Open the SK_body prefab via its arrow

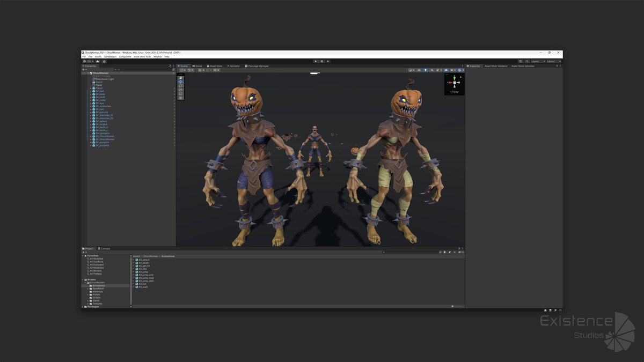point(174,94)
